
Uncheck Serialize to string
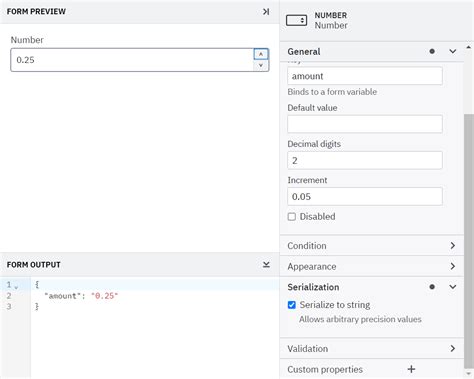click(292, 305)
